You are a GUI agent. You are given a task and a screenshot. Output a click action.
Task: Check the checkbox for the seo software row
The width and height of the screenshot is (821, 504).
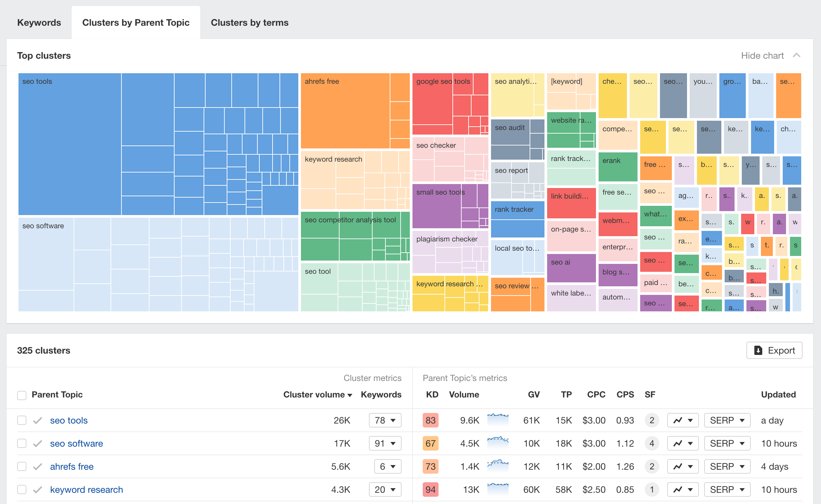click(x=22, y=443)
